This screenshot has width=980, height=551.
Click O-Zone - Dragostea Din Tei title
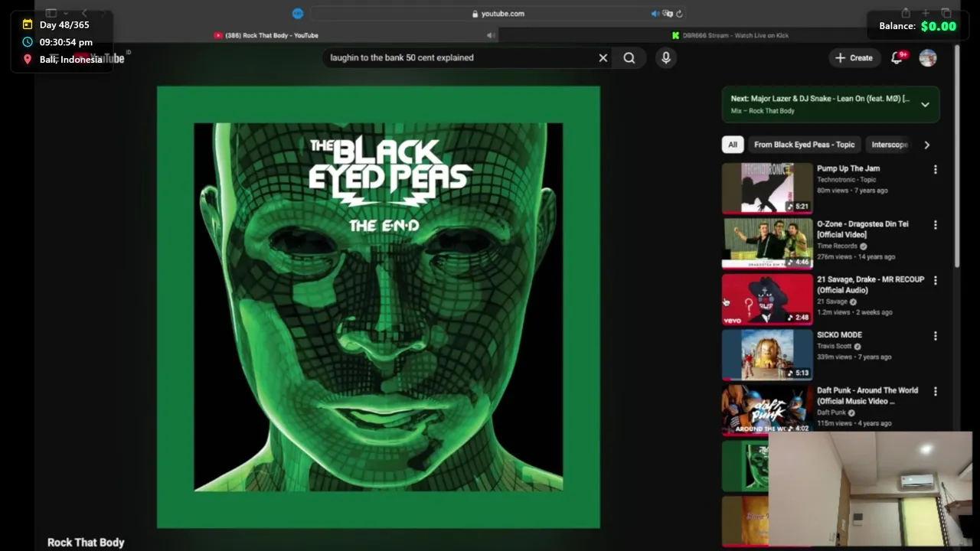(863, 230)
